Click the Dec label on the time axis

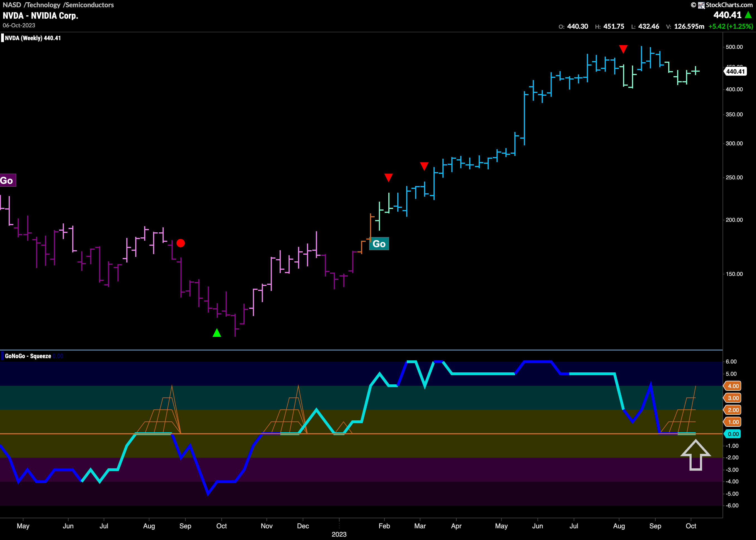tap(303, 526)
